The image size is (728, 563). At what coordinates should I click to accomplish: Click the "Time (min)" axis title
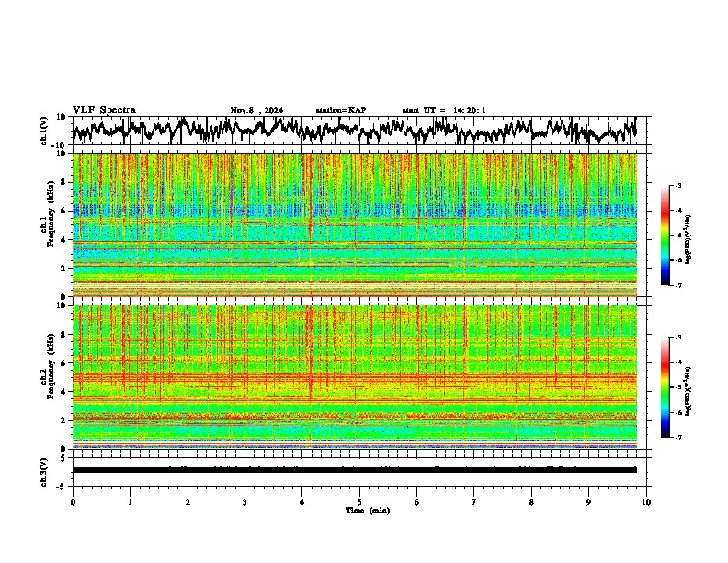point(368,510)
